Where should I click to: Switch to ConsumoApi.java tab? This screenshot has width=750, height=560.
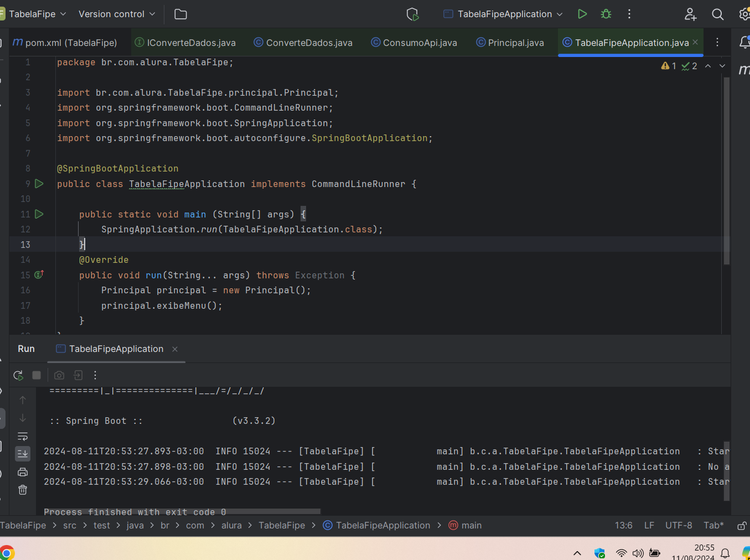point(414,43)
